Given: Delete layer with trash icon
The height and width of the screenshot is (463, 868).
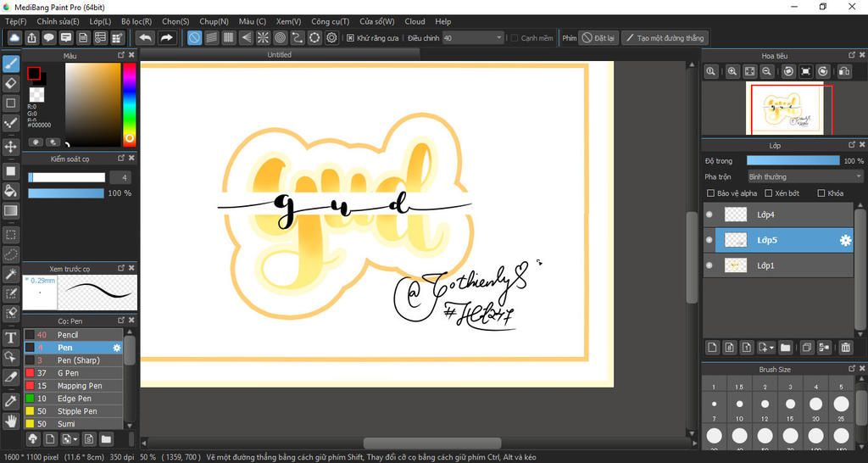Looking at the screenshot, I should tap(845, 348).
